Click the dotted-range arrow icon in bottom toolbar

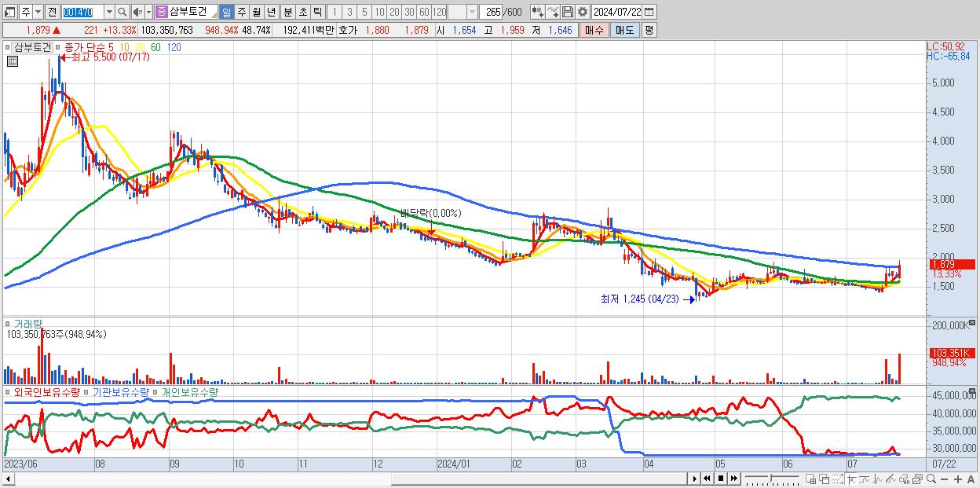(837, 479)
